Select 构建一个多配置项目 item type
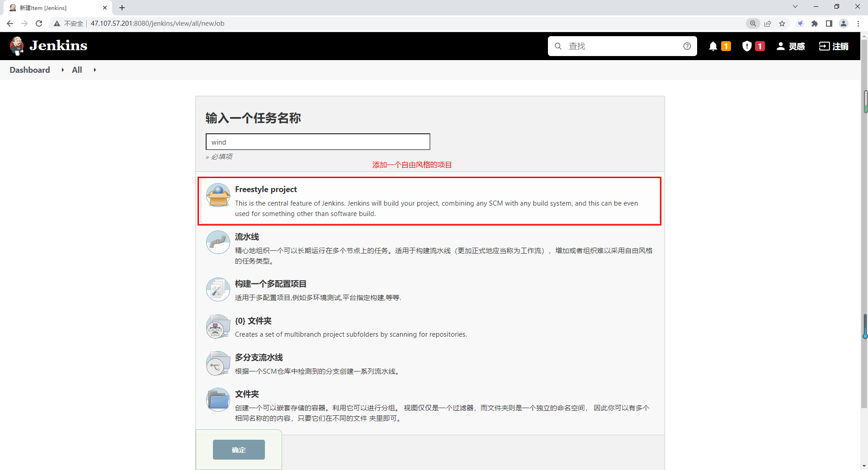 (429, 290)
